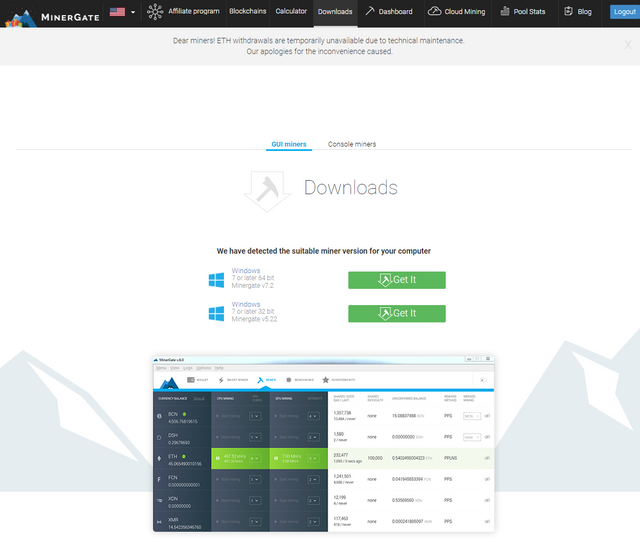
Task: Get It for Minergate v7.2
Action: (x=397, y=280)
